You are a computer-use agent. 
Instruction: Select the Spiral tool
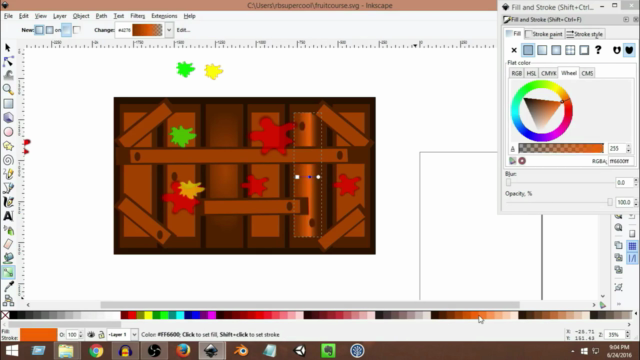pyautogui.click(x=8, y=160)
